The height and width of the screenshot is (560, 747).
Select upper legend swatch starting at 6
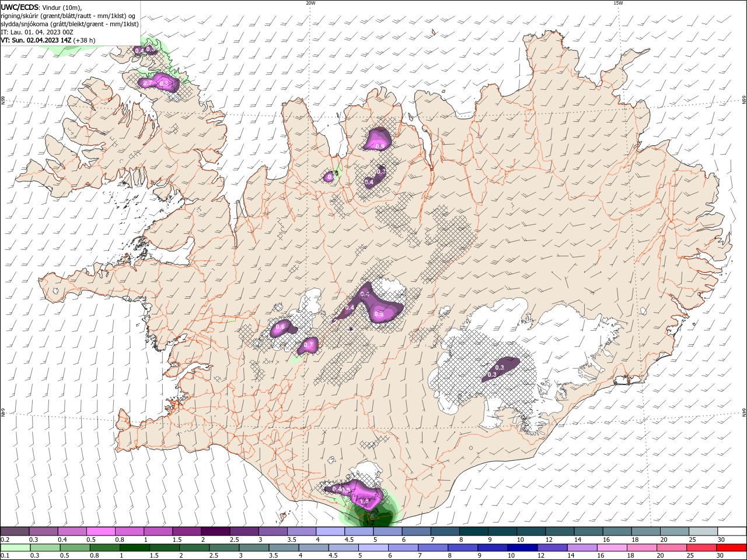(416, 531)
